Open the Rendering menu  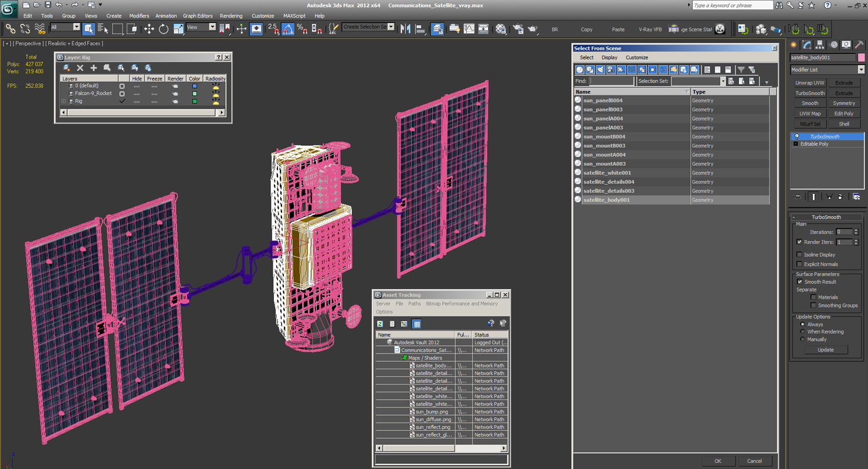coord(231,16)
